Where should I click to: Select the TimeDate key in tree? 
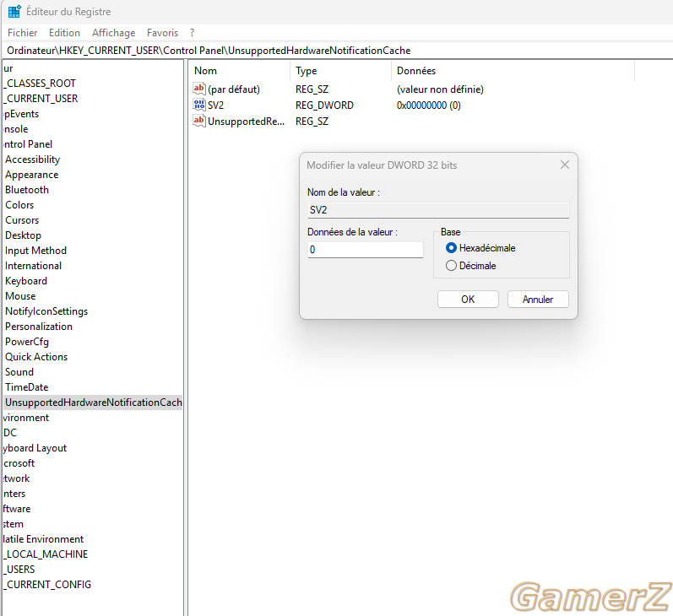pos(27,387)
